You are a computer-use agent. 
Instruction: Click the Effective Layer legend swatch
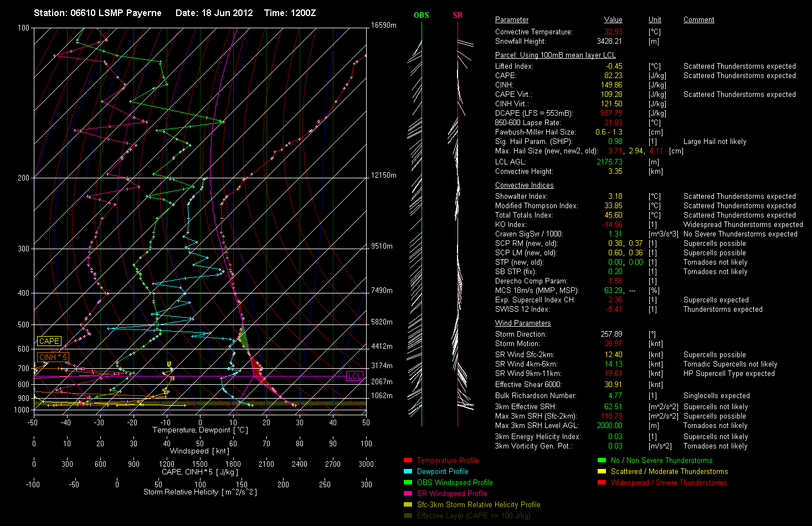click(x=408, y=515)
